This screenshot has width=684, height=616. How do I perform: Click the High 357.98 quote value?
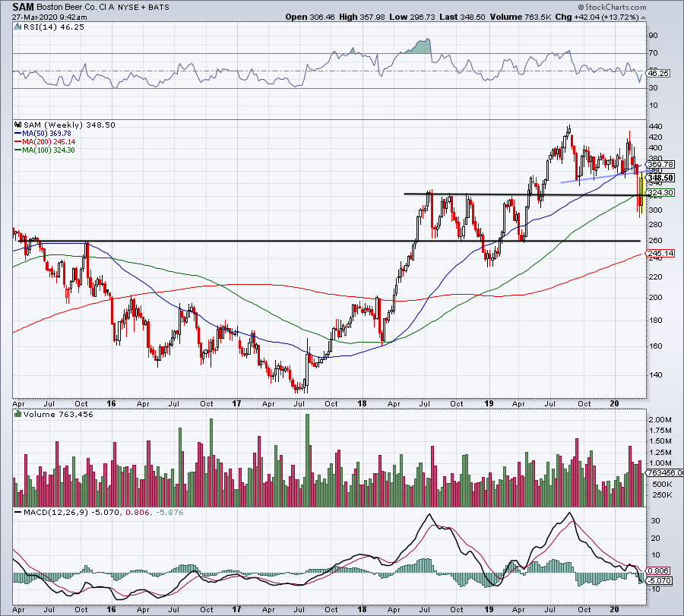click(x=362, y=17)
